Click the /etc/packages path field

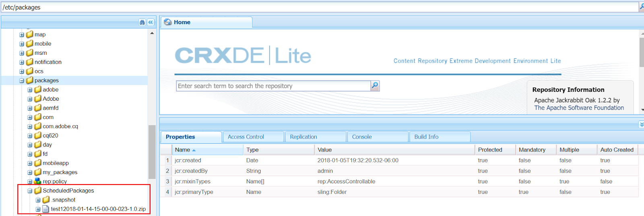click(x=319, y=7)
